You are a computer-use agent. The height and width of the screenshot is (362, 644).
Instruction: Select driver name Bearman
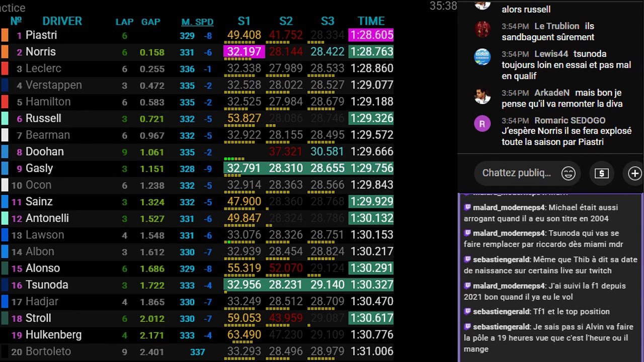48,135
